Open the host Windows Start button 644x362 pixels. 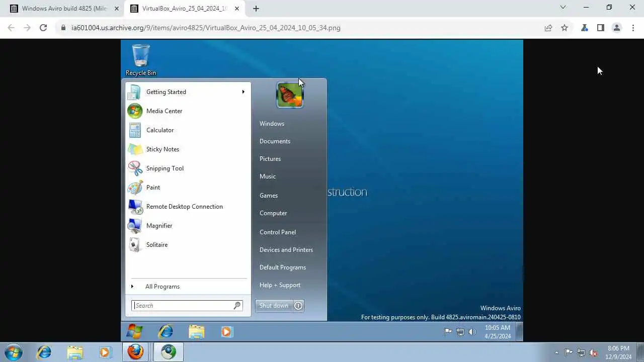[14, 352]
